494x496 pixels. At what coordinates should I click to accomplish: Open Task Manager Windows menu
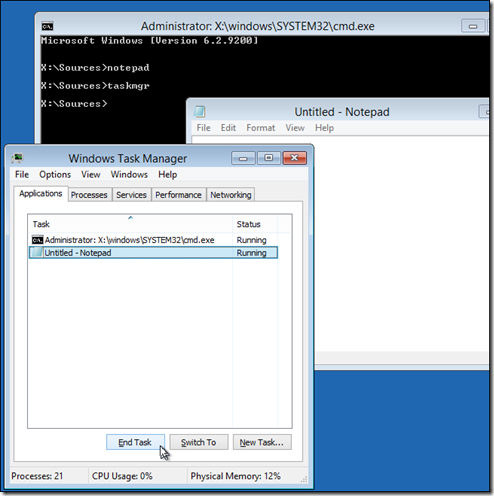129,174
